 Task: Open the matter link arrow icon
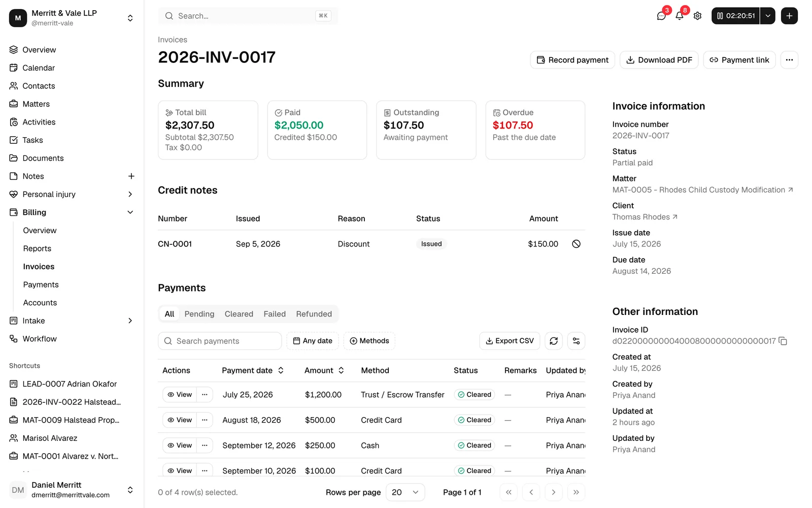pyautogui.click(x=790, y=190)
